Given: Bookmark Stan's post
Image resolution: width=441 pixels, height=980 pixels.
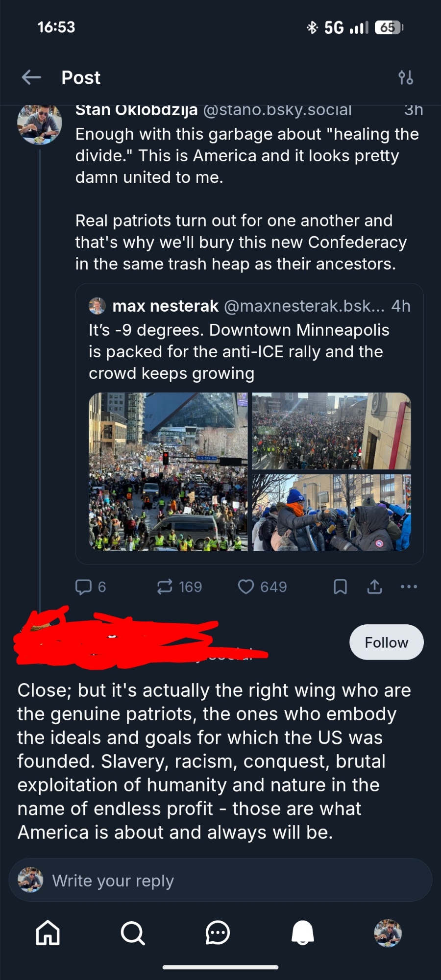Looking at the screenshot, I should pos(340,587).
